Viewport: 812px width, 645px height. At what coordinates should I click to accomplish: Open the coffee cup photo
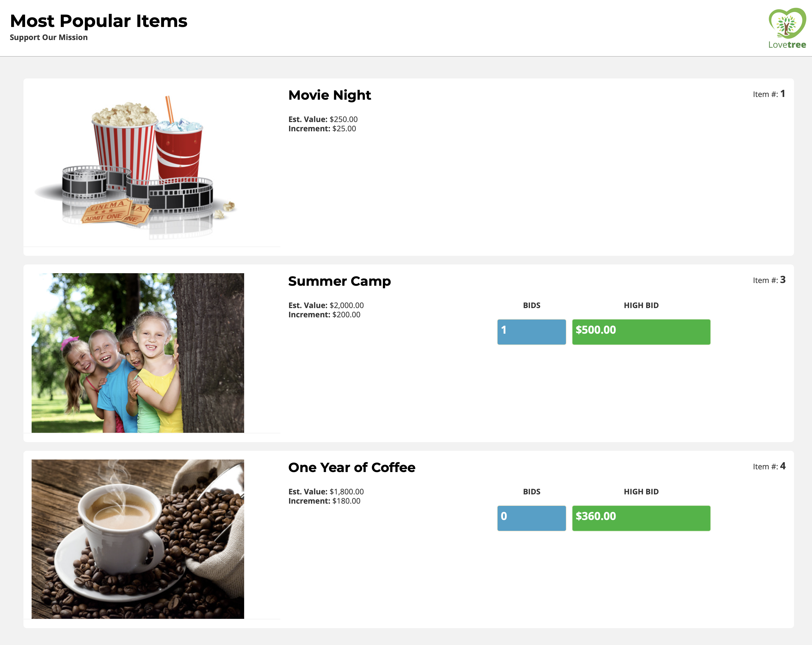(137, 539)
